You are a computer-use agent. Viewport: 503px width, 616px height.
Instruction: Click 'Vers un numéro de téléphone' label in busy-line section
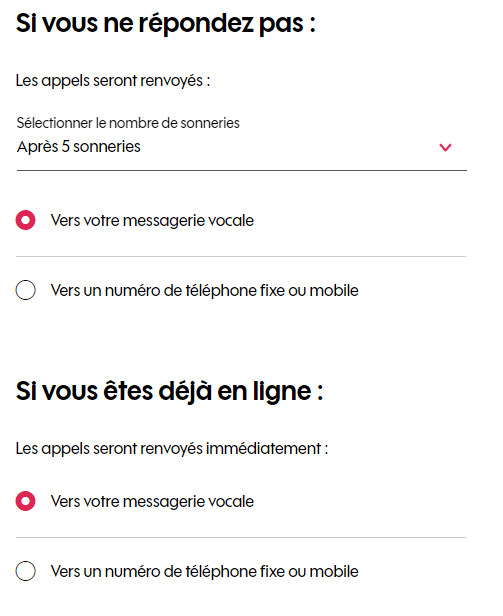pos(204,571)
